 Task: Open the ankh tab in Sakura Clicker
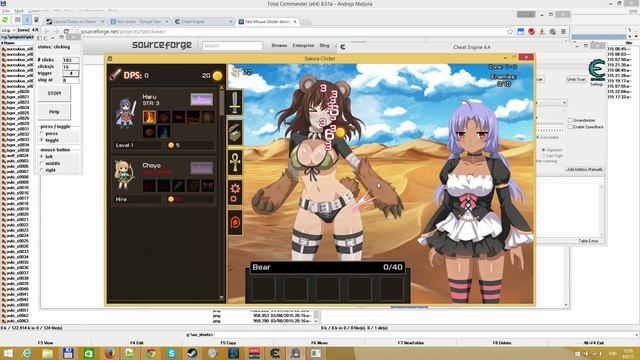tap(235, 162)
